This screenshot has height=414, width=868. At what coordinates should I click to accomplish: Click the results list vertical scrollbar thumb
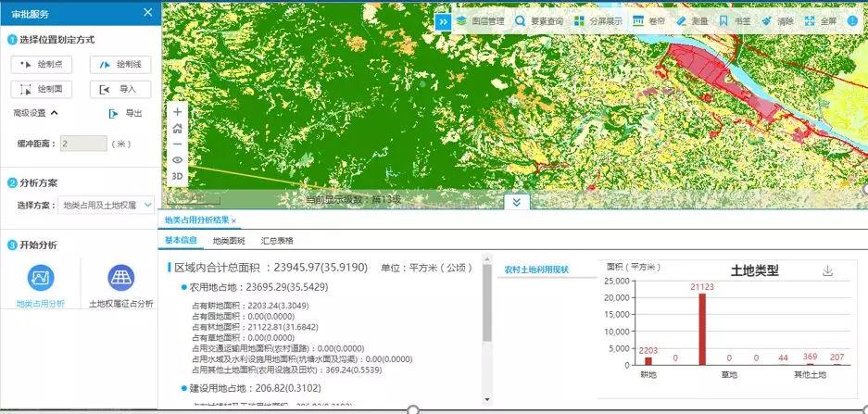487,303
